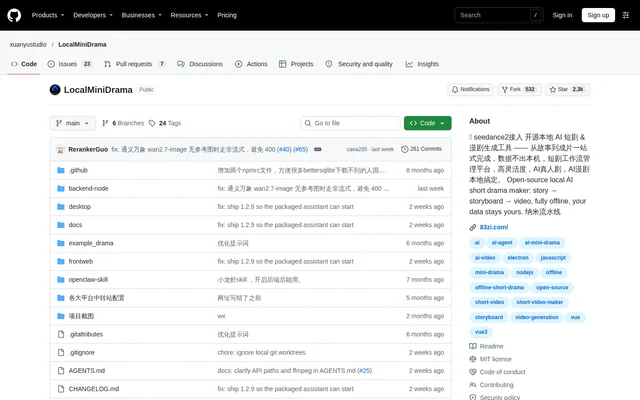Click the Sign in link
This screenshot has width=640, height=400.
(x=562, y=15)
